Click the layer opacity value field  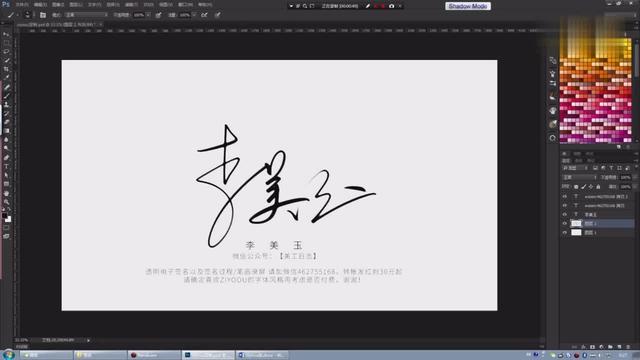point(626,178)
